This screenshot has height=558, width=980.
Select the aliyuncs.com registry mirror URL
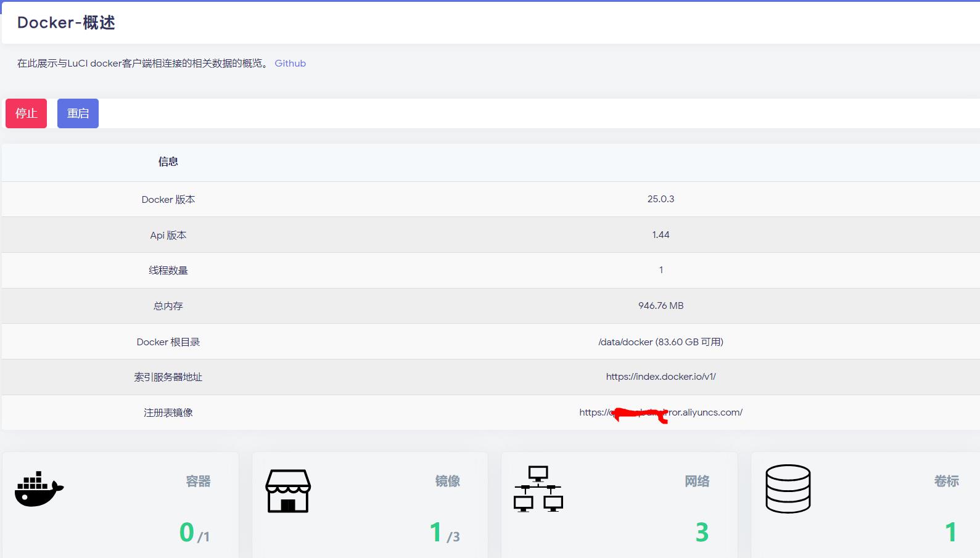click(661, 412)
